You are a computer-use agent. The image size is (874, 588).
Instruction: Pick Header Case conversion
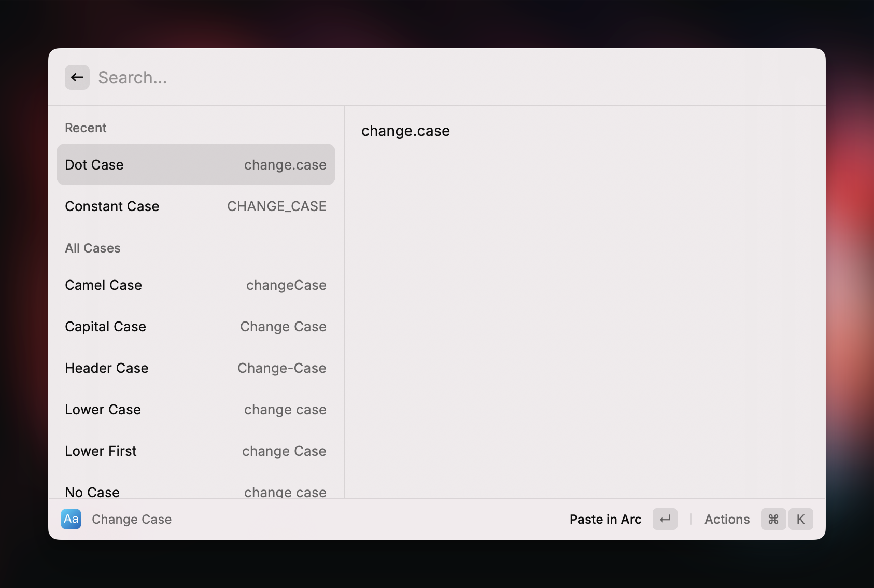pyautogui.click(x=195, y=368)
